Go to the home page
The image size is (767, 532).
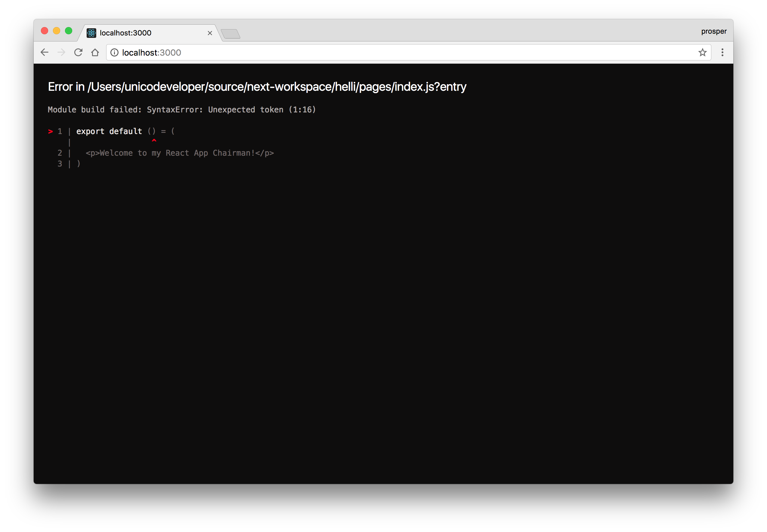click(x=95, y=52)
